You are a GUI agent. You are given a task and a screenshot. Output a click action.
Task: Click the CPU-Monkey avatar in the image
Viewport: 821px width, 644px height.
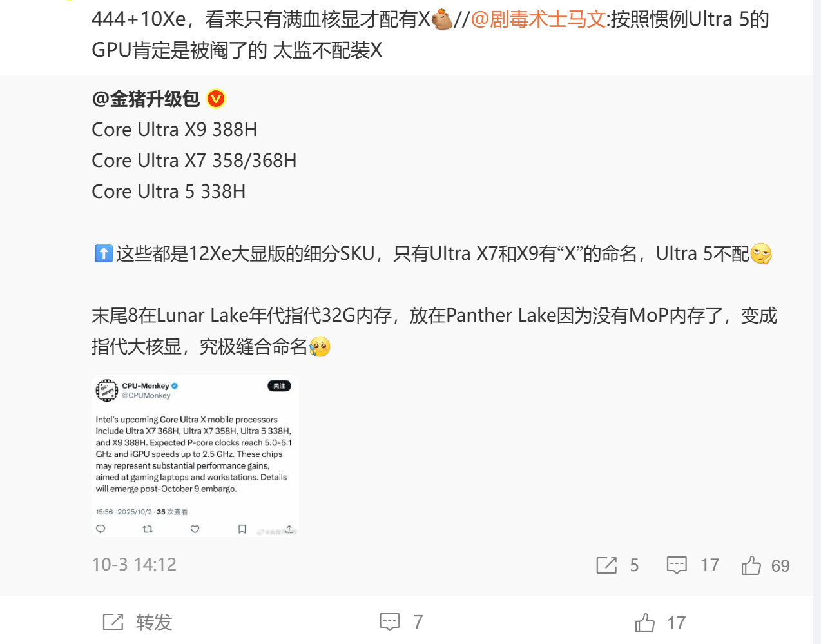[107, 390]
